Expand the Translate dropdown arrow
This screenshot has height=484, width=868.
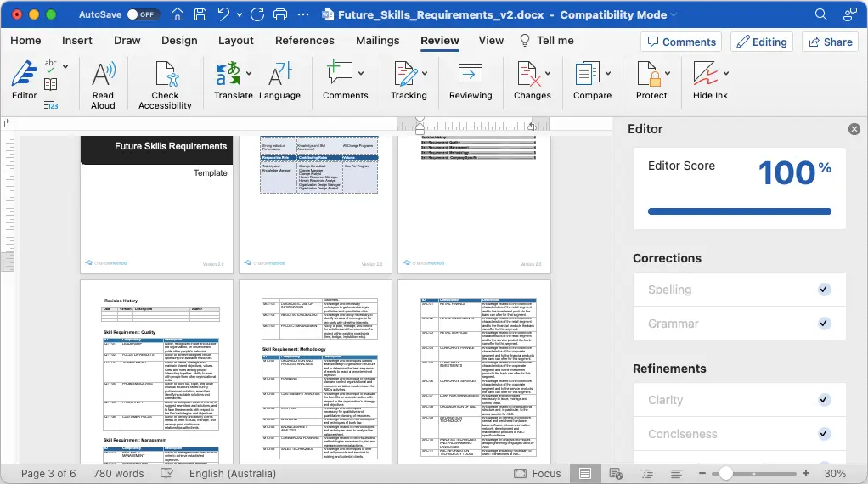click(x=249, y=73)
